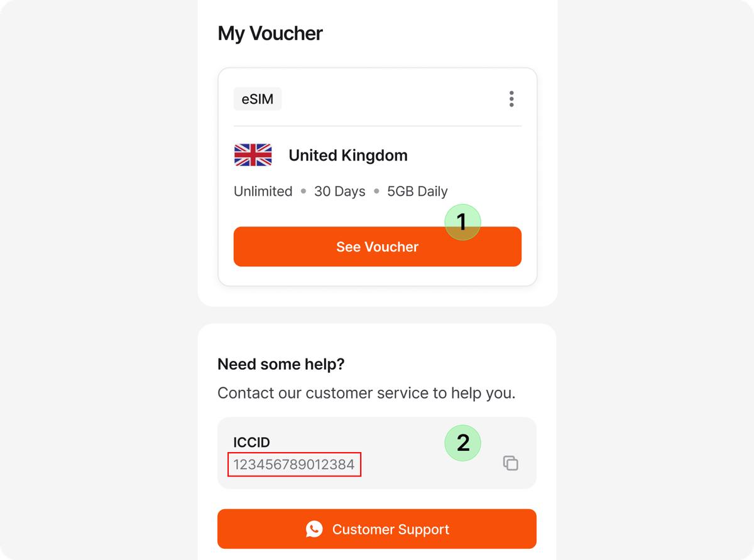
Task: Click the My Voucher heading
Action: pyautogui.click(x=270, y=33)
